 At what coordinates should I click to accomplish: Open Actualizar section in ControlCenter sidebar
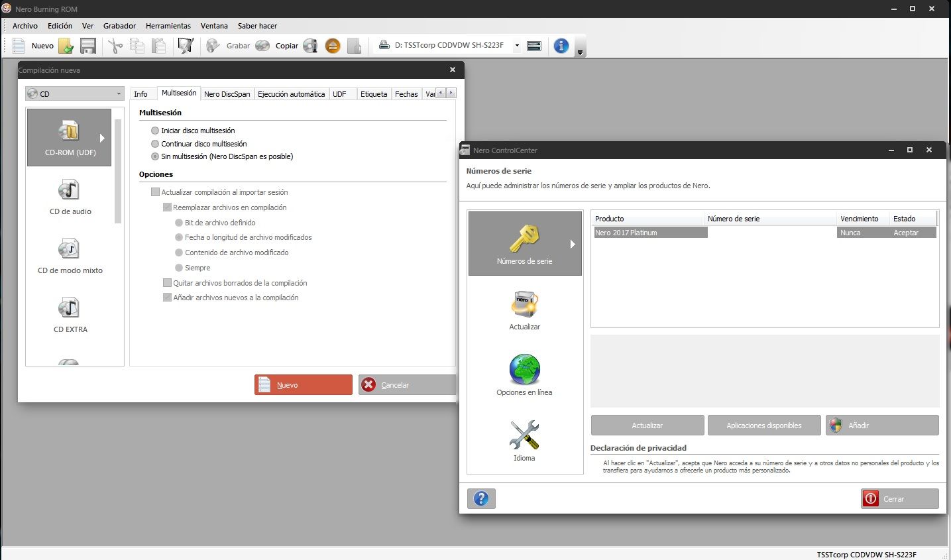[525, 309]
